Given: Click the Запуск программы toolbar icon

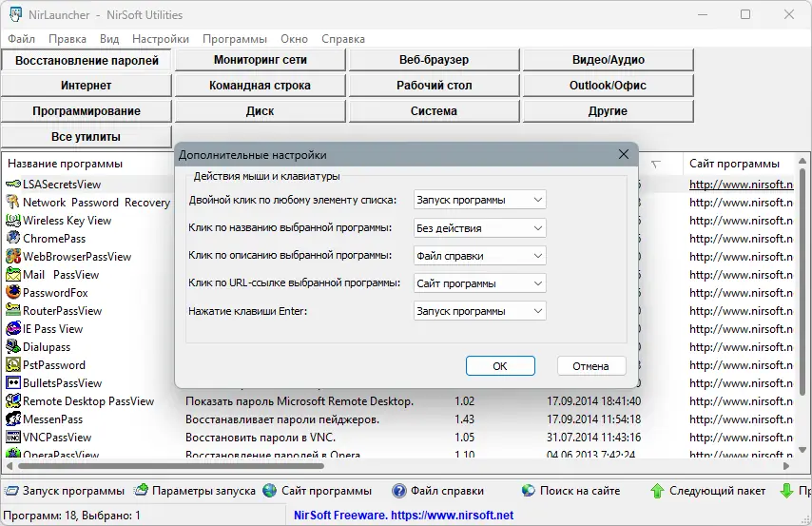Looking at the screenshot, I should [x=11, y=491].
